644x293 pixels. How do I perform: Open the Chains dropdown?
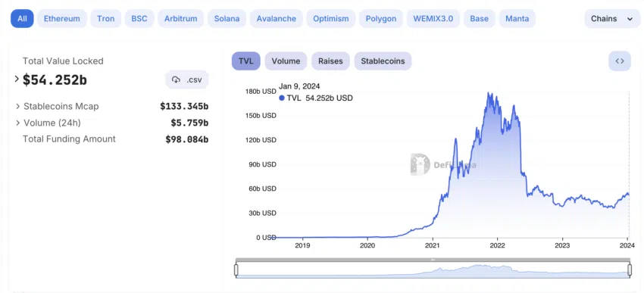point(612,18)
